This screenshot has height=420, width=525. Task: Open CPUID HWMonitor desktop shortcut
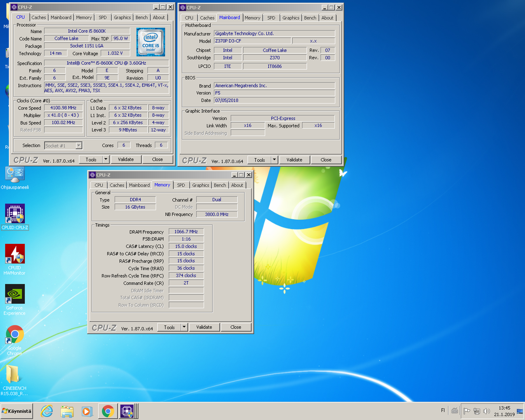tap(15, 259)
